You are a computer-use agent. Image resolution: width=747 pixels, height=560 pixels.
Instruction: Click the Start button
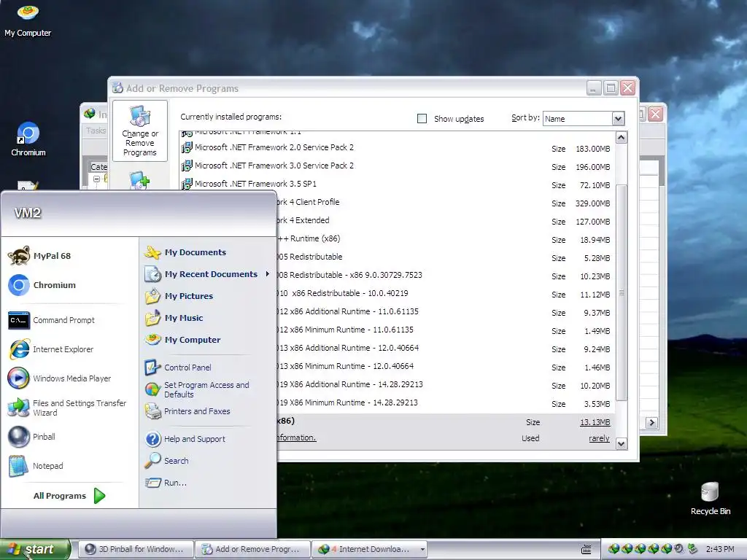point(34,549)
